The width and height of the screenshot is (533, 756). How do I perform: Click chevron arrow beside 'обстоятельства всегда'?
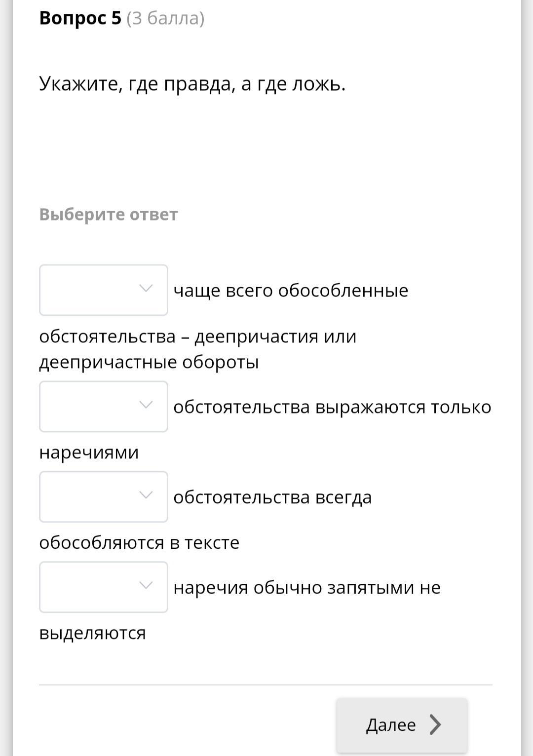click(x=146, y=495)
